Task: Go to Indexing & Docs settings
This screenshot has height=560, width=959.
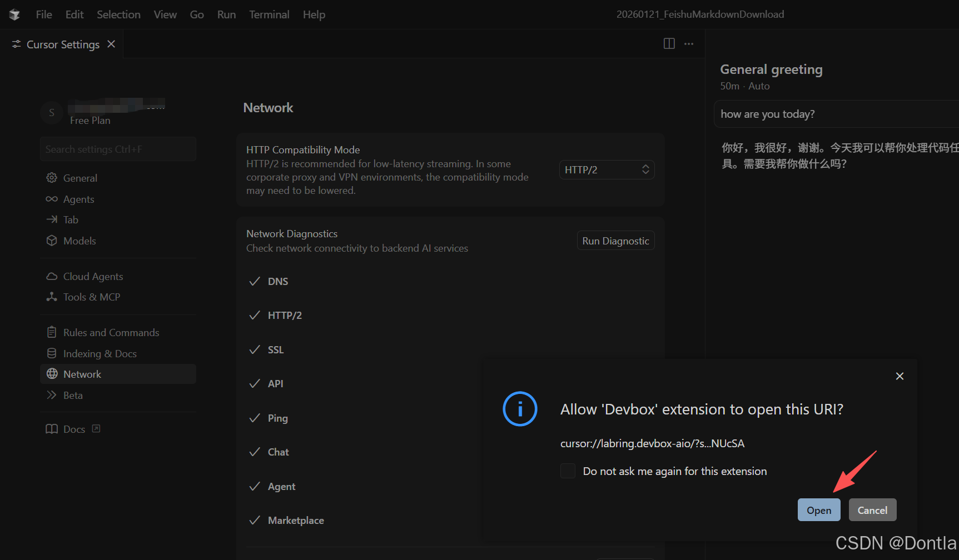Action: (x=118, y=353)
